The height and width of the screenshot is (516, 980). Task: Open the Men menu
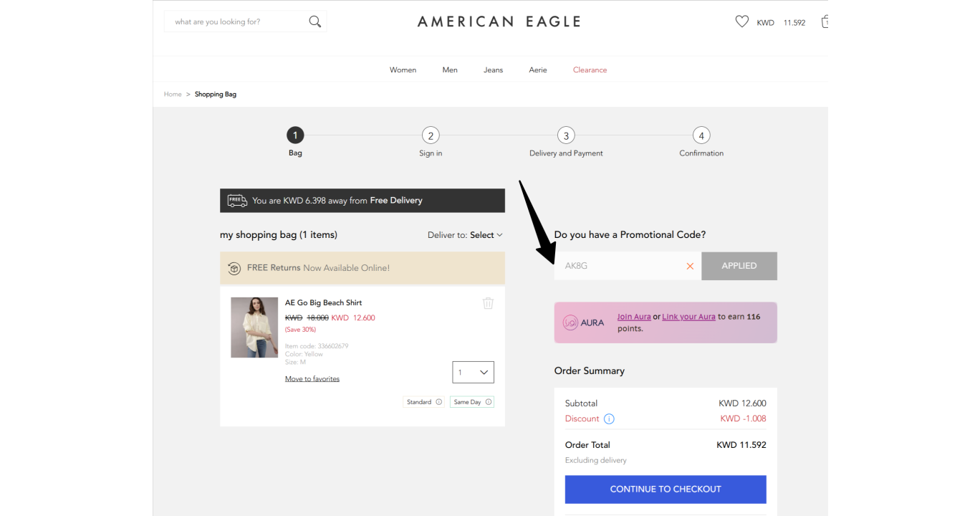450,70
